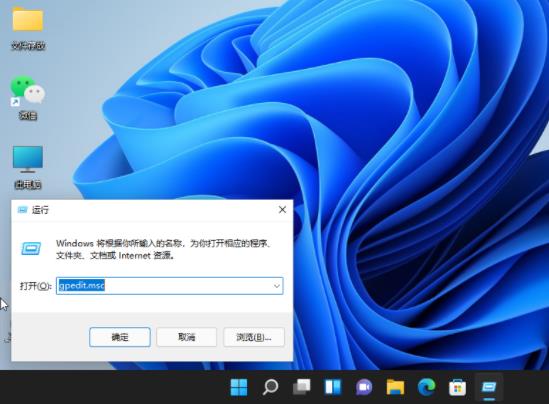549x404 pixels.
Task: Select the This PC monitor desktop icon
Action: (x=28, y=167)
